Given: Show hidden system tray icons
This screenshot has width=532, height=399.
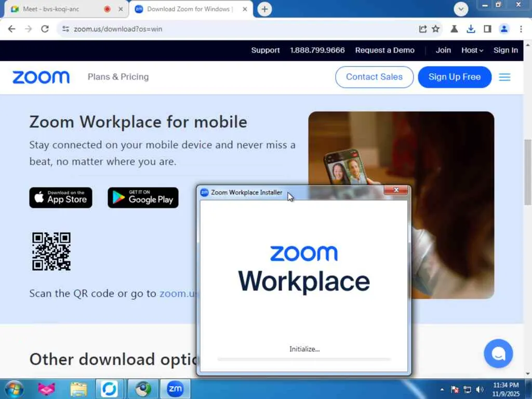Looking at the screenshot, I should (x=442, y=390).
